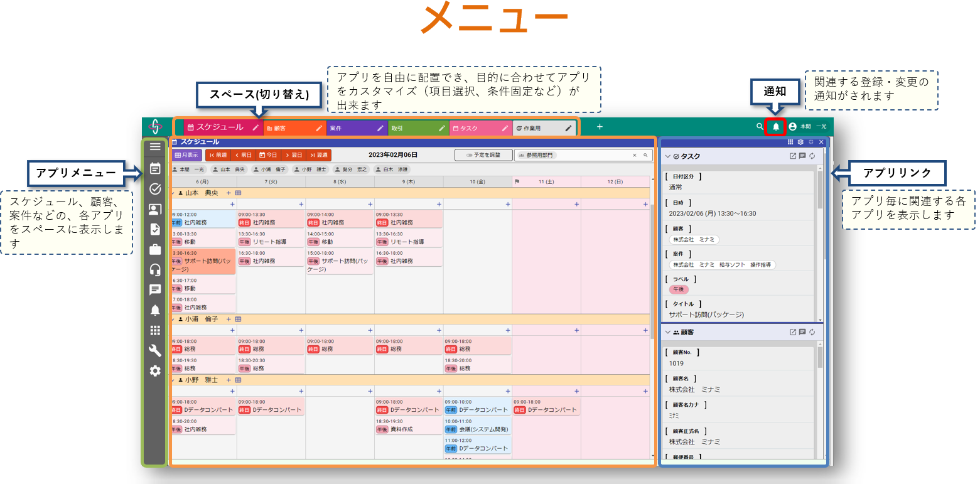This screenshot has height=484, width=980.
Task: Open the customer contact card icon
Action: pos(155,210)
